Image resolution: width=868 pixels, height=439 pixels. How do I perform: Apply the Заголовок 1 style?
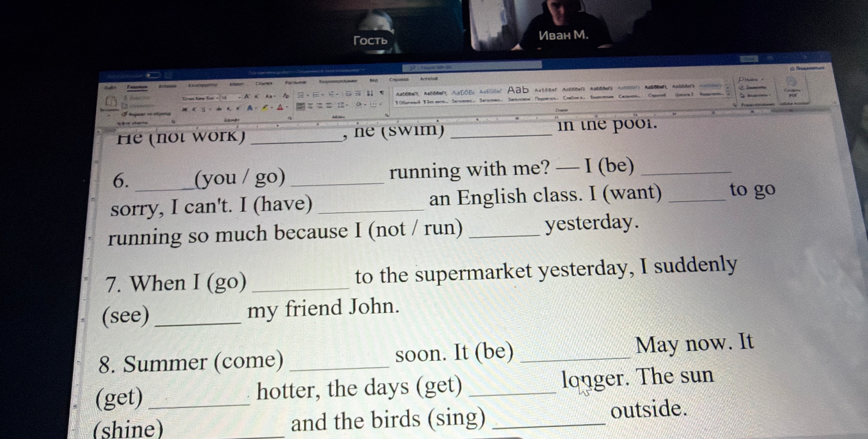click(463, 96)
